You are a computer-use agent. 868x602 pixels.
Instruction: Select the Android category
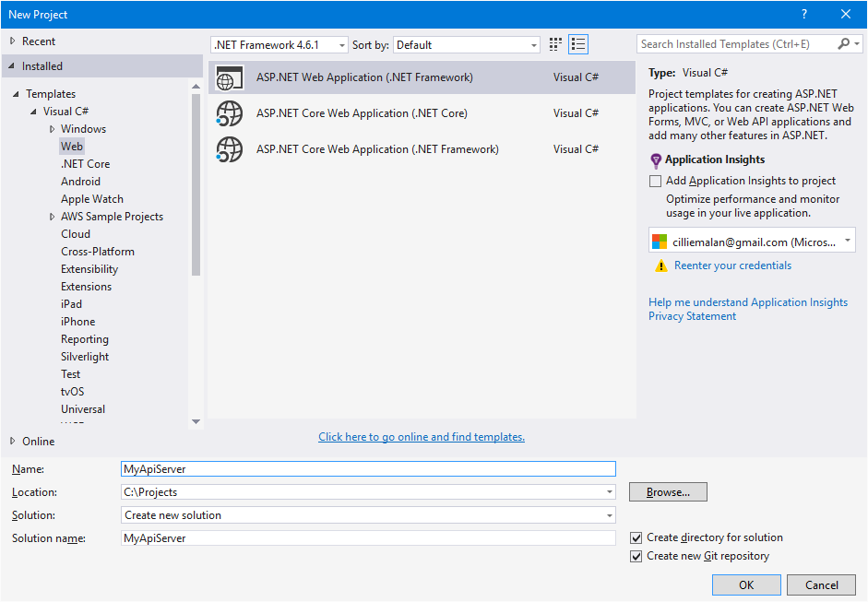coord(80,182)
